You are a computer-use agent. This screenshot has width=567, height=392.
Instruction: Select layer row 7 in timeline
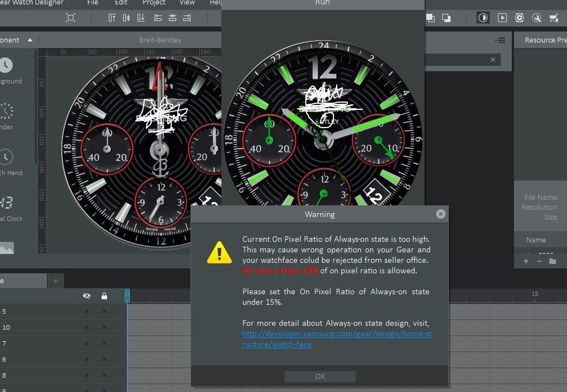[63, 343]
